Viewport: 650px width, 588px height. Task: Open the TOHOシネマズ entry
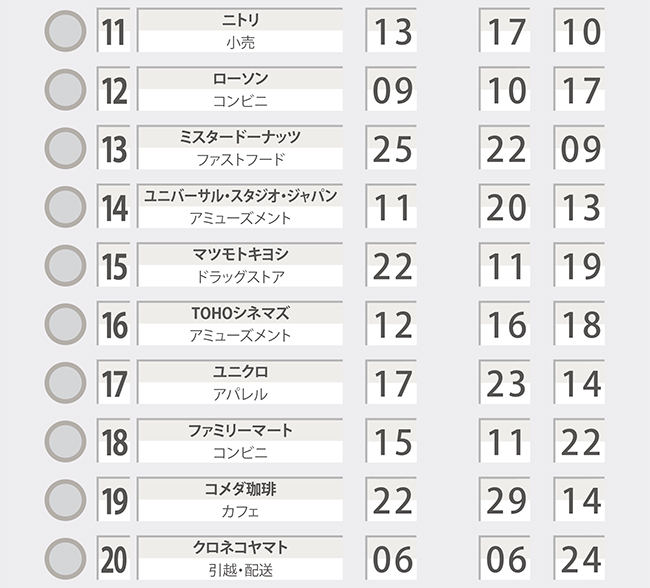pyautogui.click(x=240, y=323)
